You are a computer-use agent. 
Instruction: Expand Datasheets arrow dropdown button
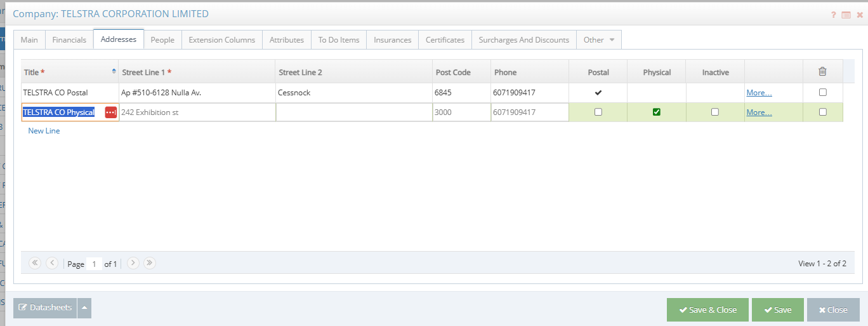[84, 308]
